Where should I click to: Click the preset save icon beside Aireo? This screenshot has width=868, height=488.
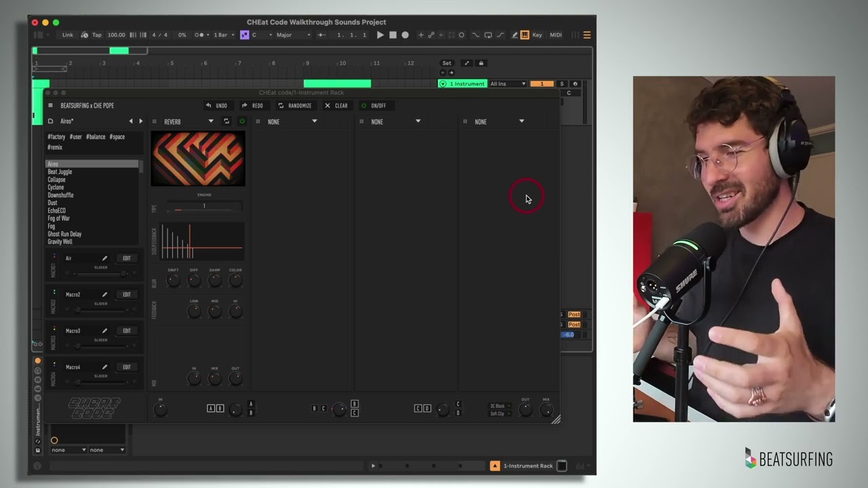pos(50,121)
